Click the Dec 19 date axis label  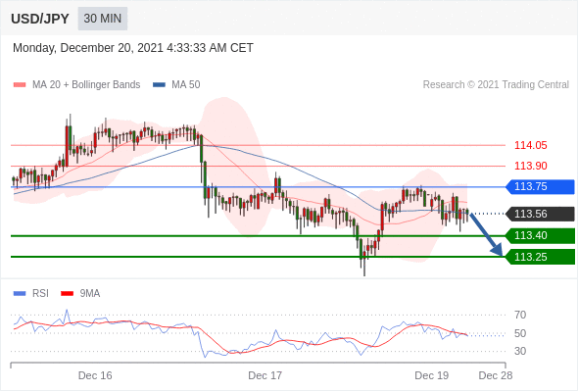(x=432, y=375)
